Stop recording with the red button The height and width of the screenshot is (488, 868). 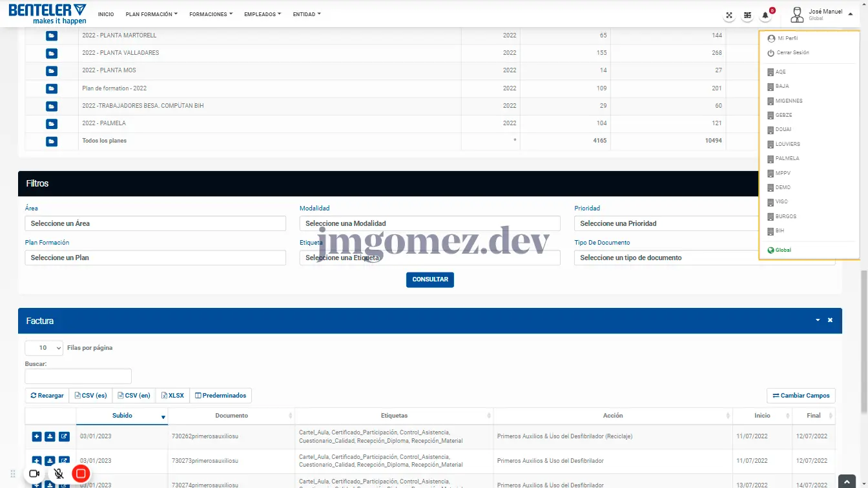[81, 474]
